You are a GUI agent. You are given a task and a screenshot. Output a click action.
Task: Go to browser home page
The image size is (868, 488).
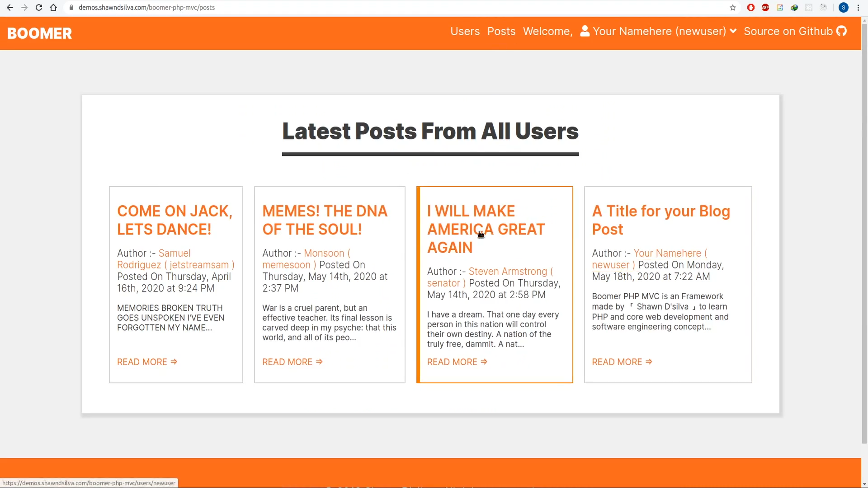(53, 8)
